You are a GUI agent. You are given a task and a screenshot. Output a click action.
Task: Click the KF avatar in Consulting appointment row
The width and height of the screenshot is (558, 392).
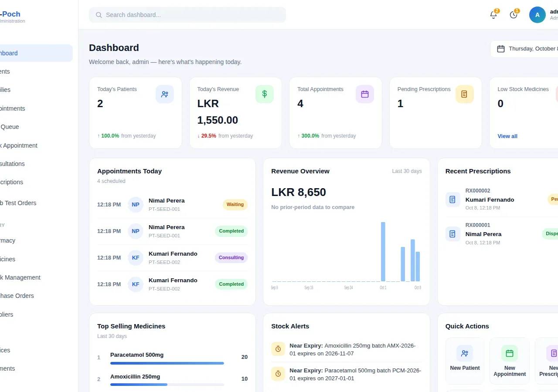pos(136,258)
